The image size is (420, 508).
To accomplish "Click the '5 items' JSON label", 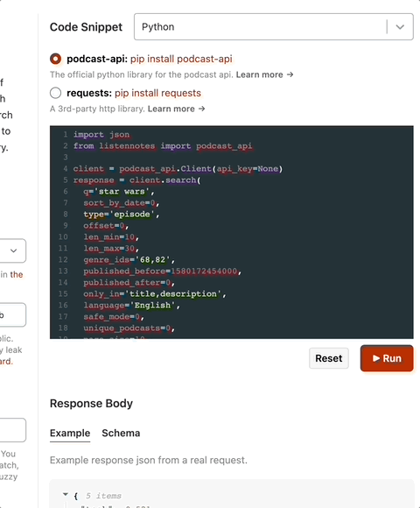I will (103, 496).
